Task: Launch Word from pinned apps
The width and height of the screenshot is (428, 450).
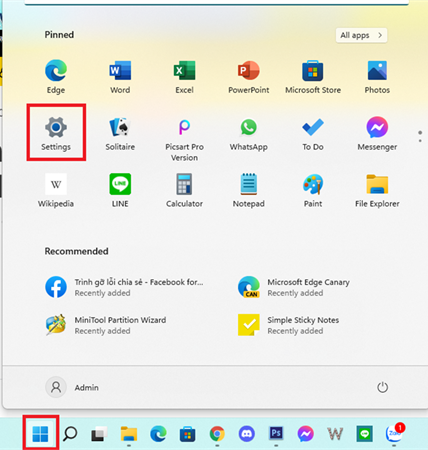Action: 120,77
